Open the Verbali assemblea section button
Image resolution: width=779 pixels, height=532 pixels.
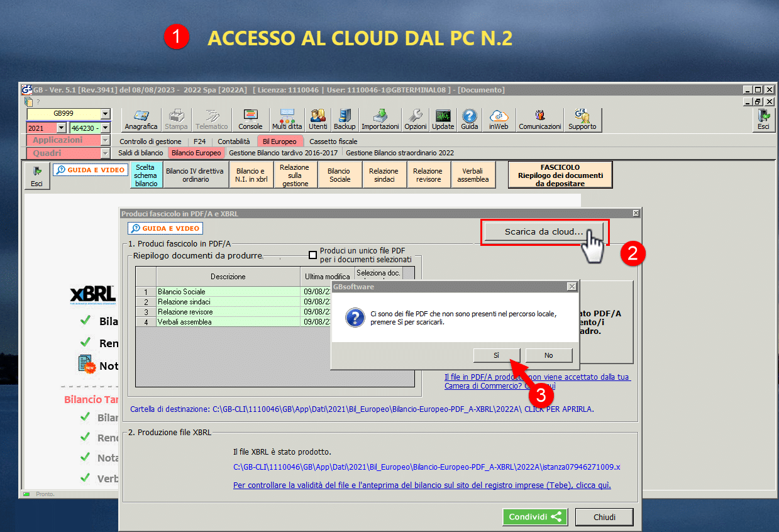coord(473,175)
